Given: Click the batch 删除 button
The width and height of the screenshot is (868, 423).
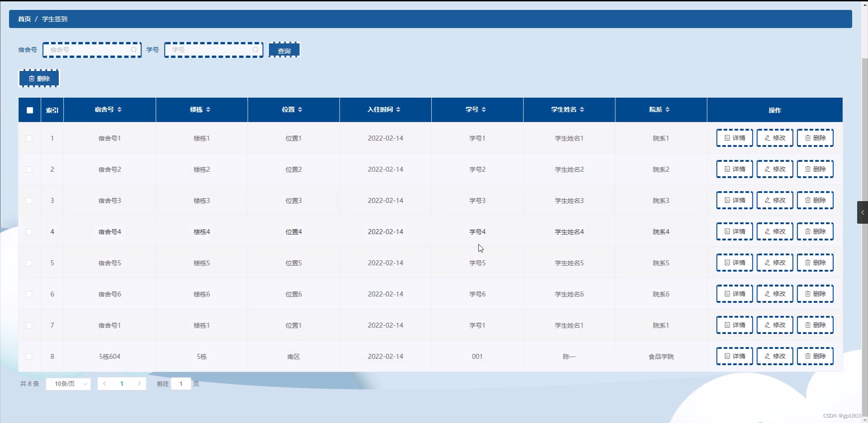Looking at the screenshot, I should (x=39, y=78).
